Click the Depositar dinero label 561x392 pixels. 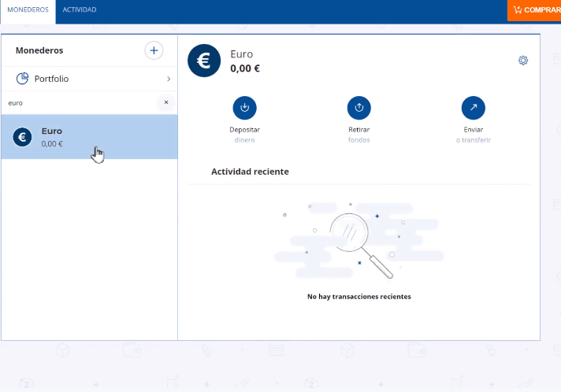pyautogui.click(x=244, y=135)
